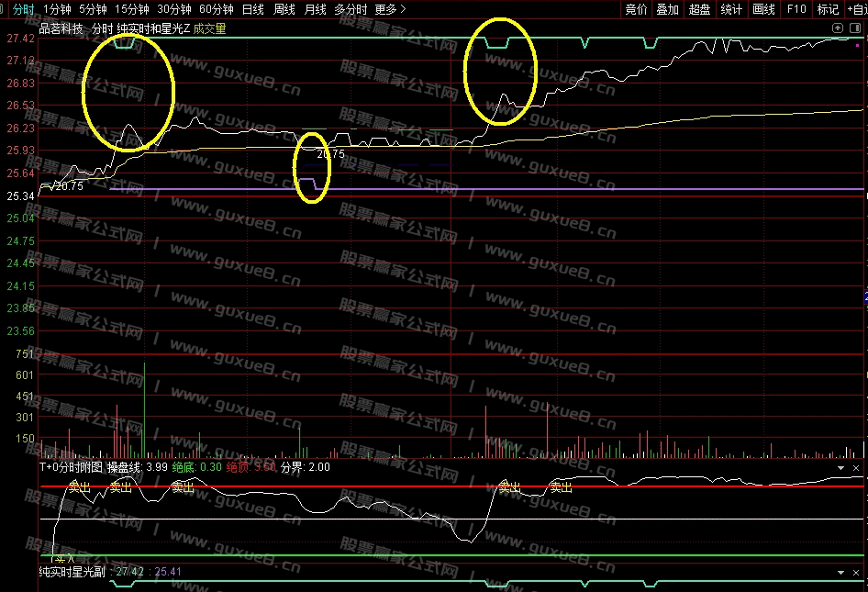Open T+0分时附图 panel dropdown arrow
This screenshot has width=868, height=592.
(x=841, y=467)
